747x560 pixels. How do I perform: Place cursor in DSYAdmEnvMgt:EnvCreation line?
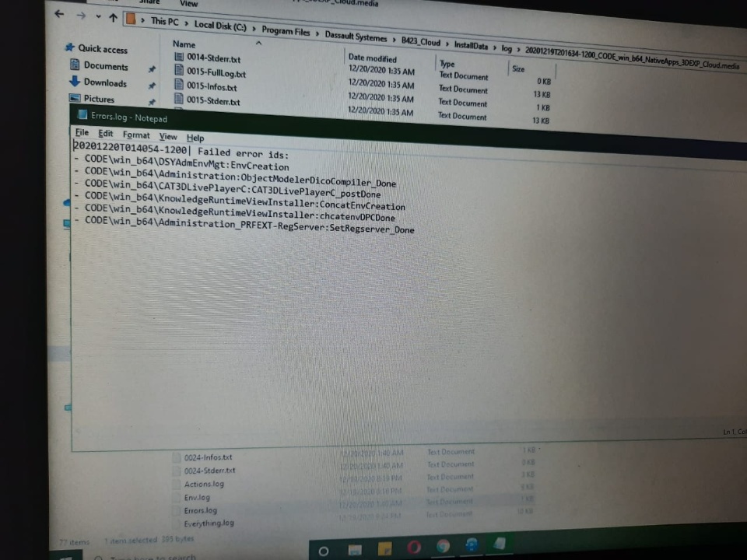pos(187,163)
